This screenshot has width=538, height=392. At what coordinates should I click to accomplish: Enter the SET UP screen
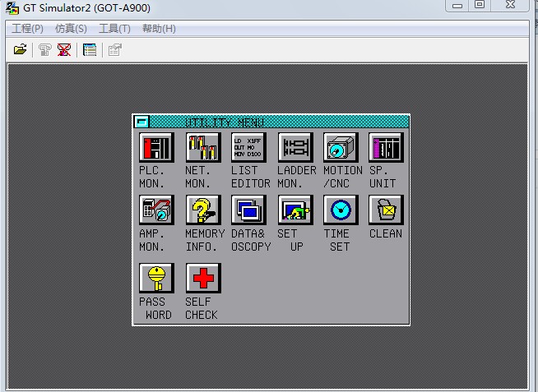[295, 211]
